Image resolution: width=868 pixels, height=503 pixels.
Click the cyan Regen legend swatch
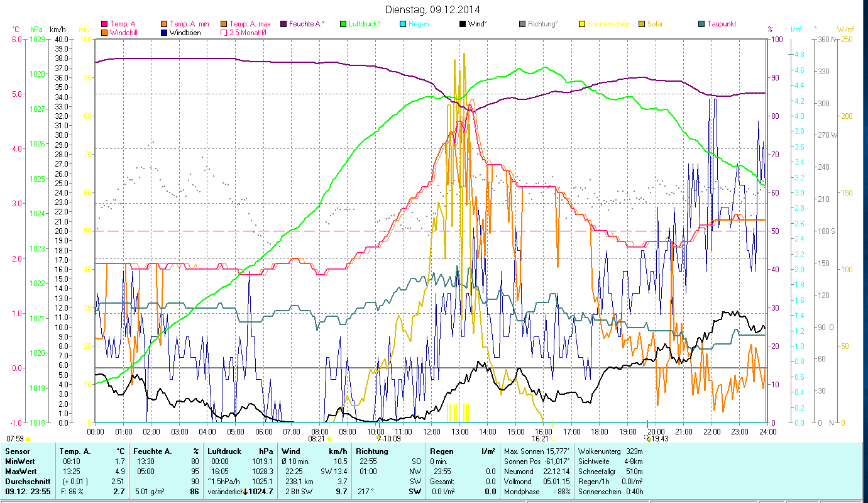(402, 25)
